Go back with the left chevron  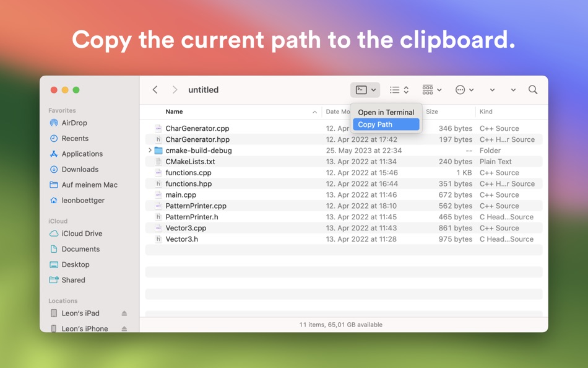tap(155, 90)
